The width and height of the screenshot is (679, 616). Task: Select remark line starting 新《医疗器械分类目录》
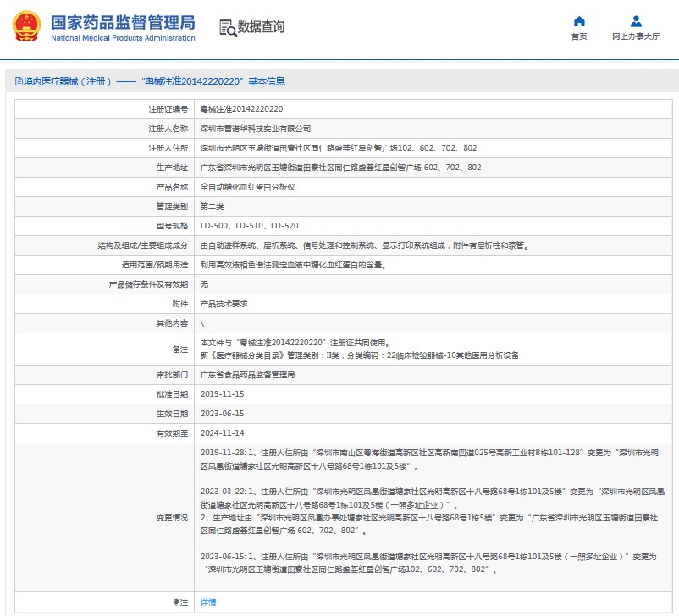click(x=360, y=355)
